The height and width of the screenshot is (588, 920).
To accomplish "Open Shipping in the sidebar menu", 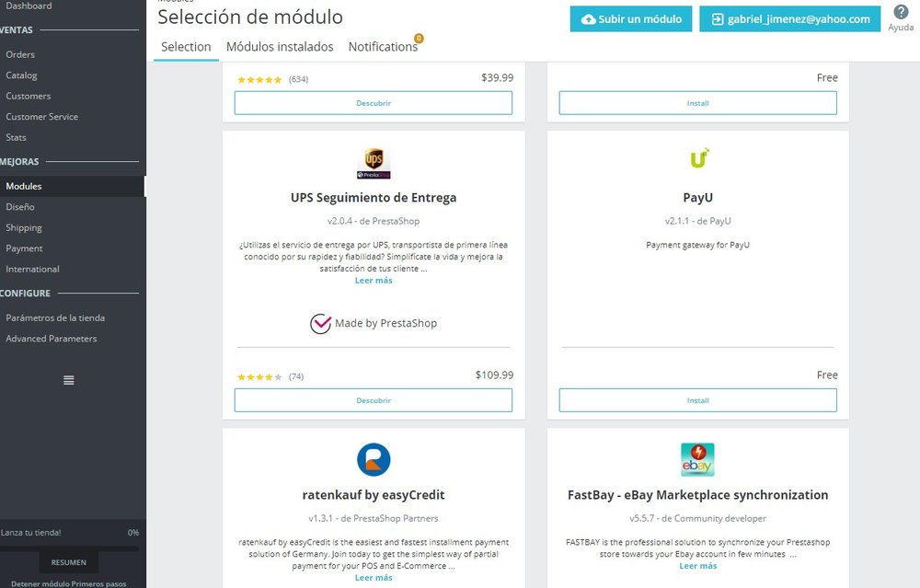I will 24,227.
